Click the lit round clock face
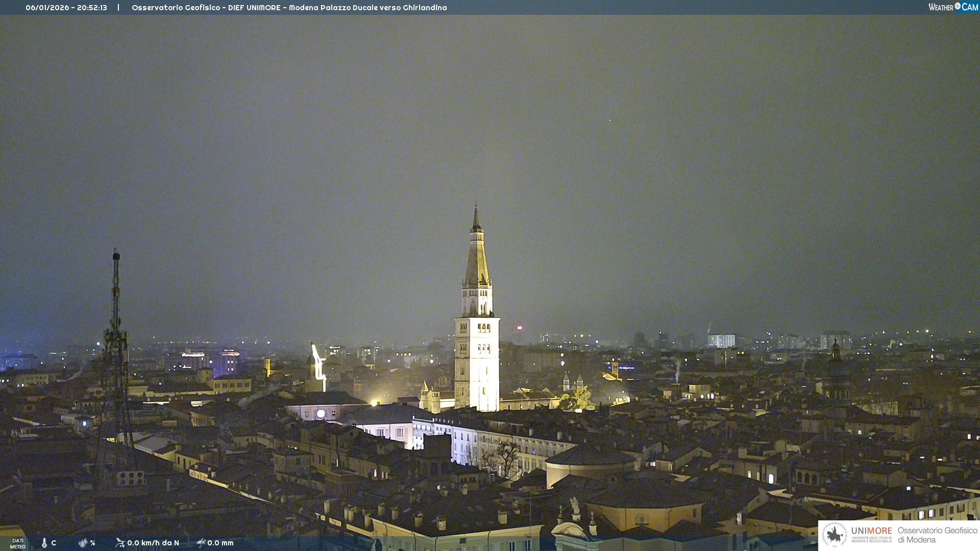The image size is (980, 551). pos(321,414)
